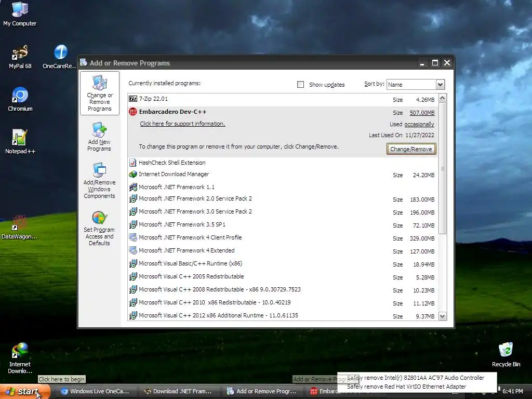Open OneCareRe.. desktop shortcut

(x=60, y=57)
